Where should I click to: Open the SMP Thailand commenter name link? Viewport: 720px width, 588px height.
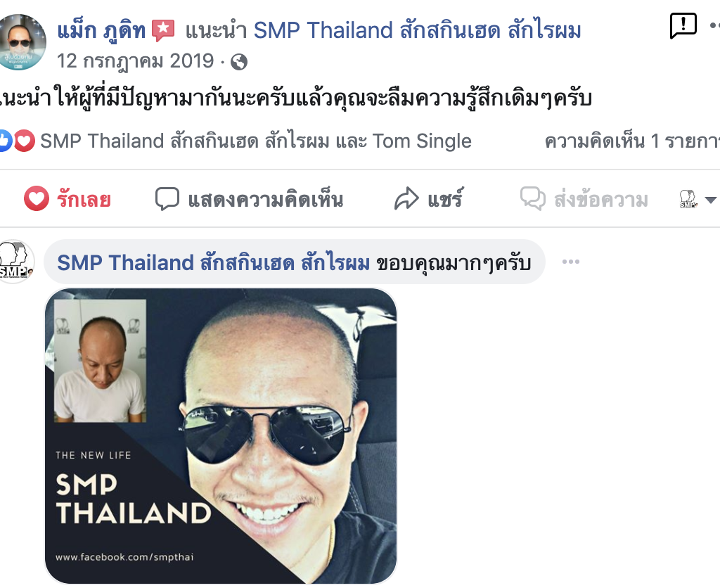pos(214,263)
